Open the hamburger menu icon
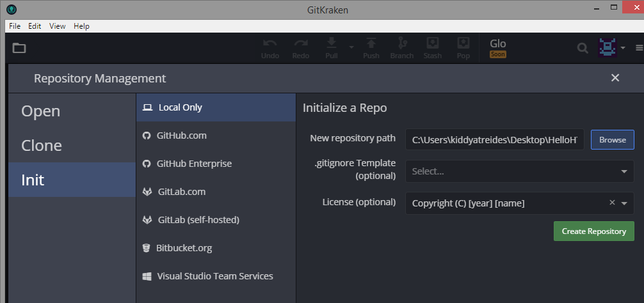The height and width of the screenshot is (303, 644). click(x=639, y=48)
